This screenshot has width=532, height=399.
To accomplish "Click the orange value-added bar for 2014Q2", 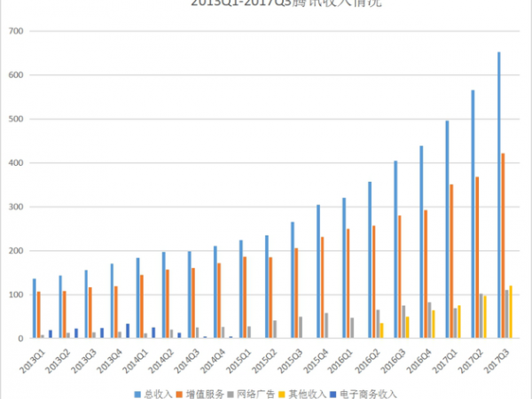I will (x=168, y=303).
